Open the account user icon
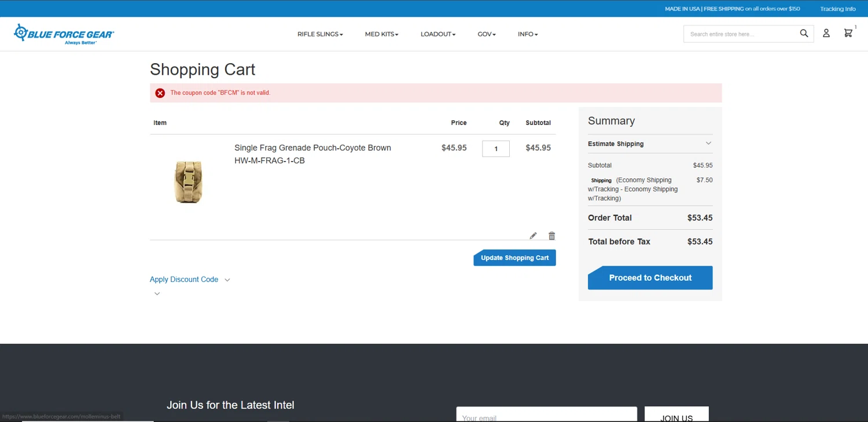868x422 pixels. pos(826,34)
